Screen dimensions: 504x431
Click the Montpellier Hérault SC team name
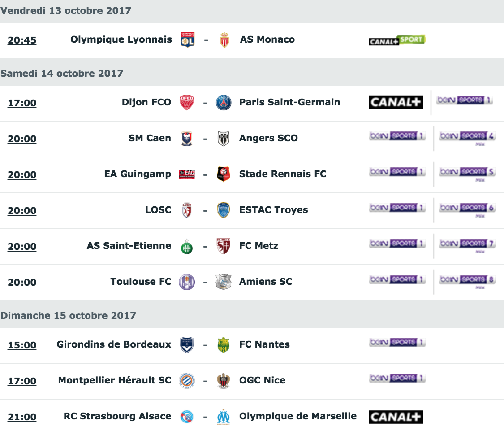(x=115, y=380)
